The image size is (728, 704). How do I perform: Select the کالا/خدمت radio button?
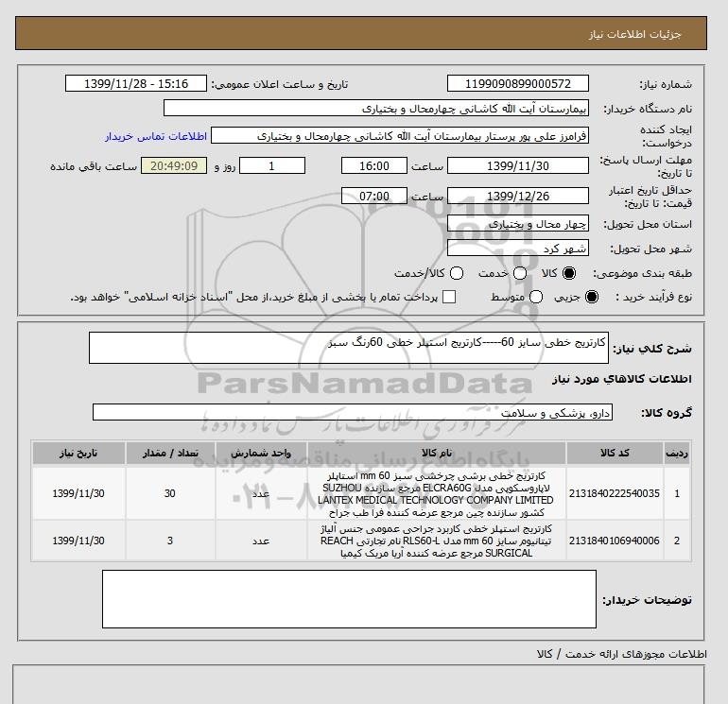tap(457, 273)
